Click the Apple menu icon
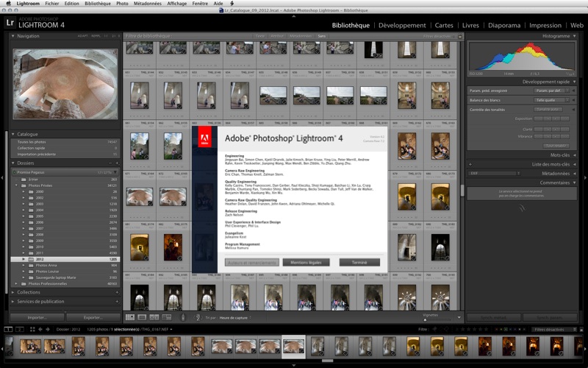This screenshot has width=588, height=368. pyautogui.click(x=8, y=4)
